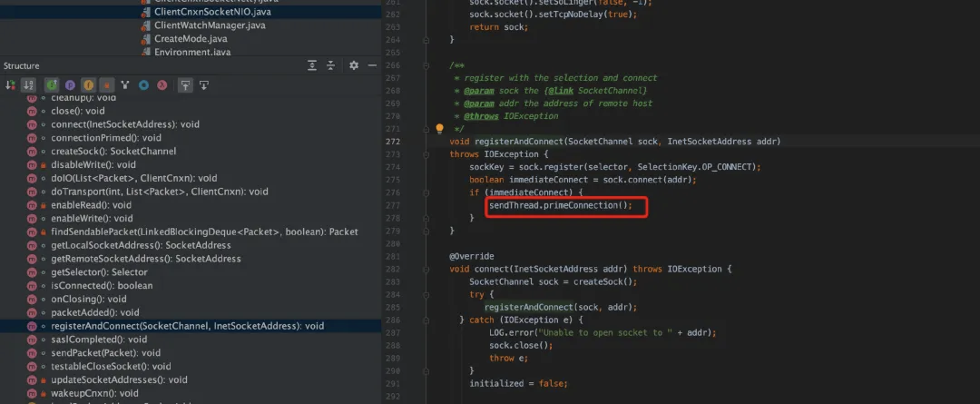Click line number 282 in the gutter
This screenshot has height=404, width=980.
[392, 270]
